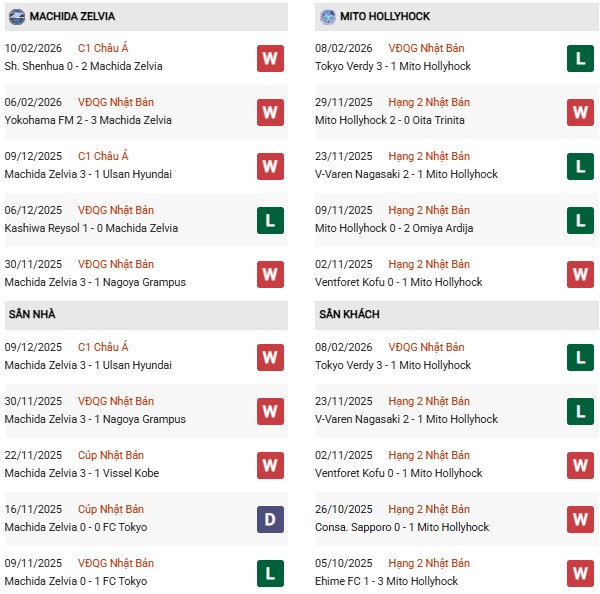
Task: Click the W badge for Vissel Kobe match
Action: click(x=270, y=465)
